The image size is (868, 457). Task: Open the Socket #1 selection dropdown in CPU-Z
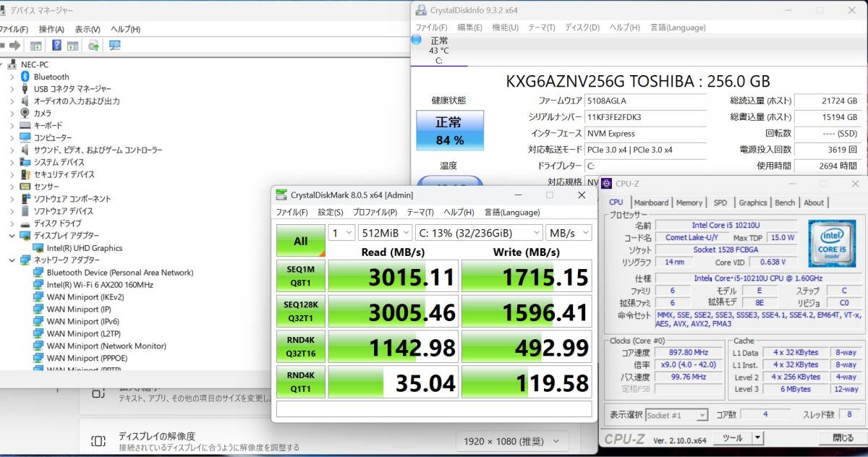tap(676, 415)
